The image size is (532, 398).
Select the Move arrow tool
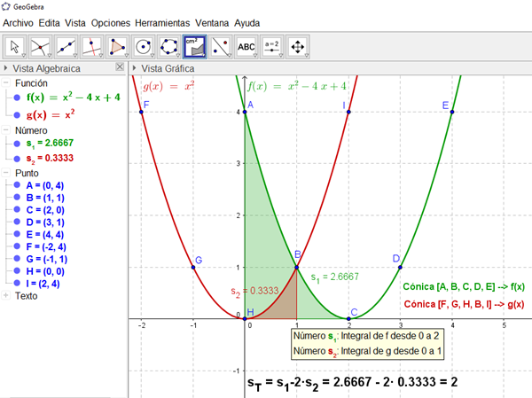[15, 45]
